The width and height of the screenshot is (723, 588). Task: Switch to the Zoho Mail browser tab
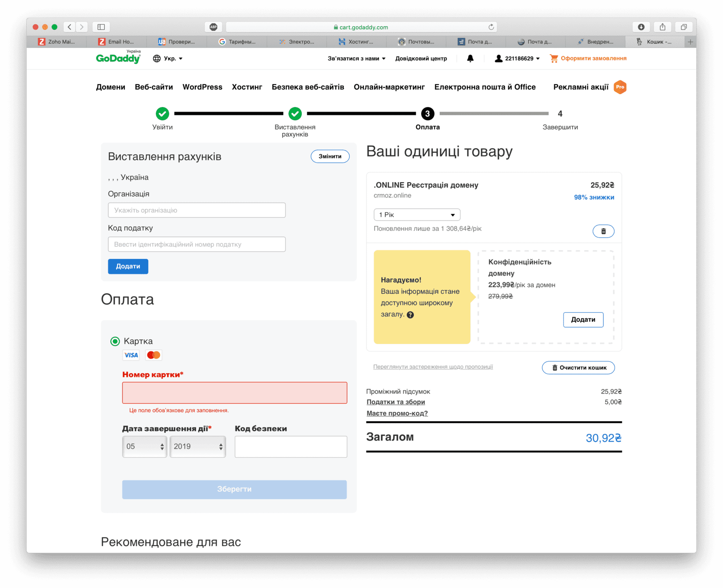(56, 42)
